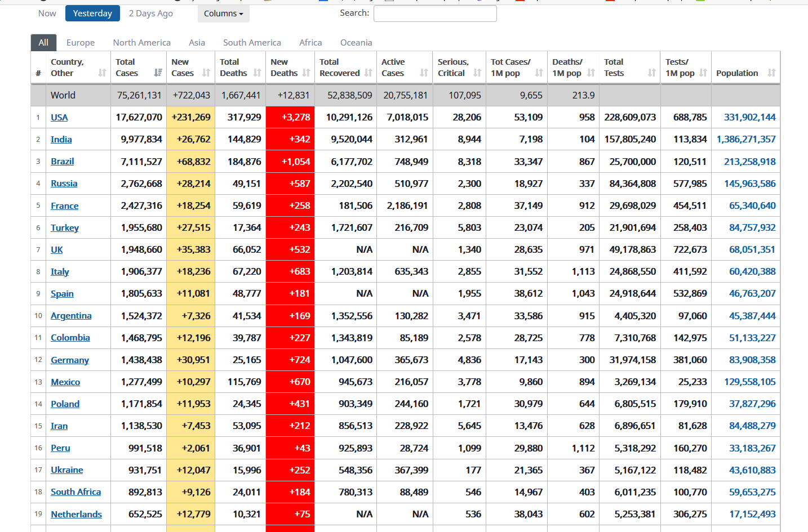
Task: Filter table by North America
Action: coord(142,43)
